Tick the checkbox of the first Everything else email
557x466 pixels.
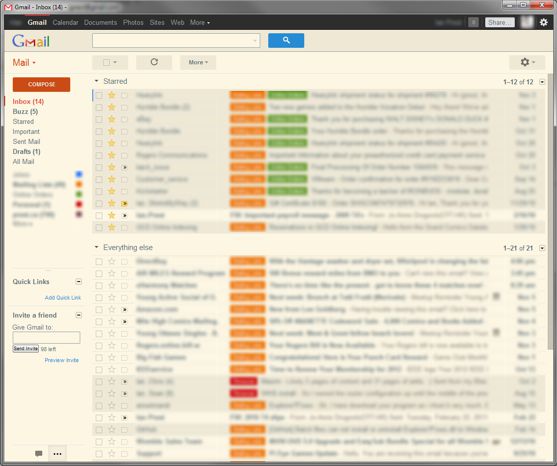click(x=99, y=261)
